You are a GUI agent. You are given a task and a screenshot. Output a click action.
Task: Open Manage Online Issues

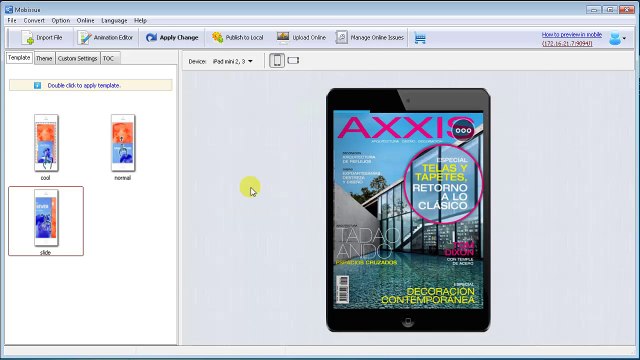click(370, 38)
